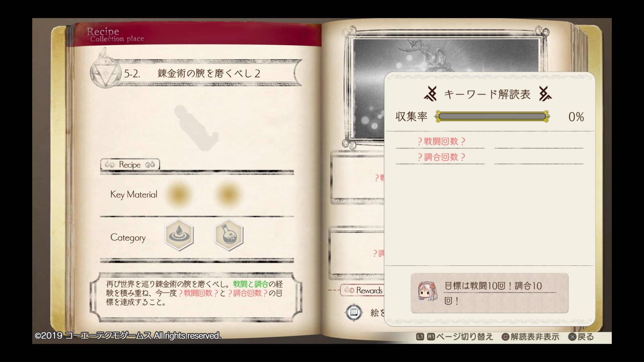
Task: Click the cross button icon for 戻る
Action: [572, 337]
